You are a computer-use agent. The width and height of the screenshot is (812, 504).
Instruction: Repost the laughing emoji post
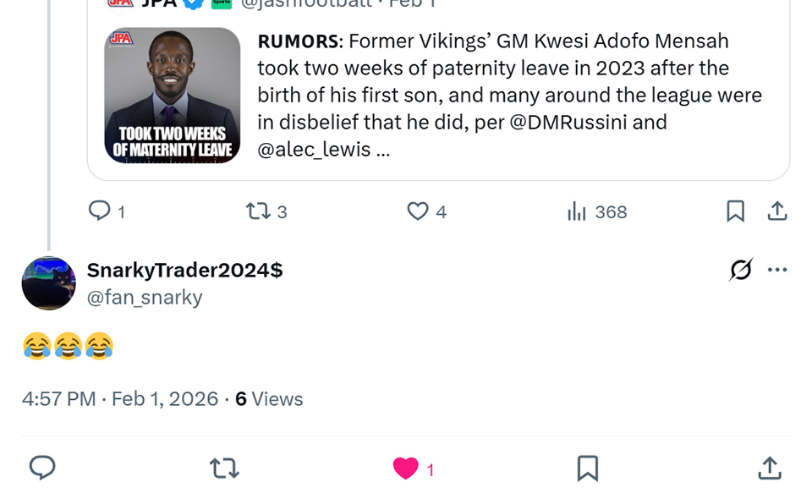point(224,468)
